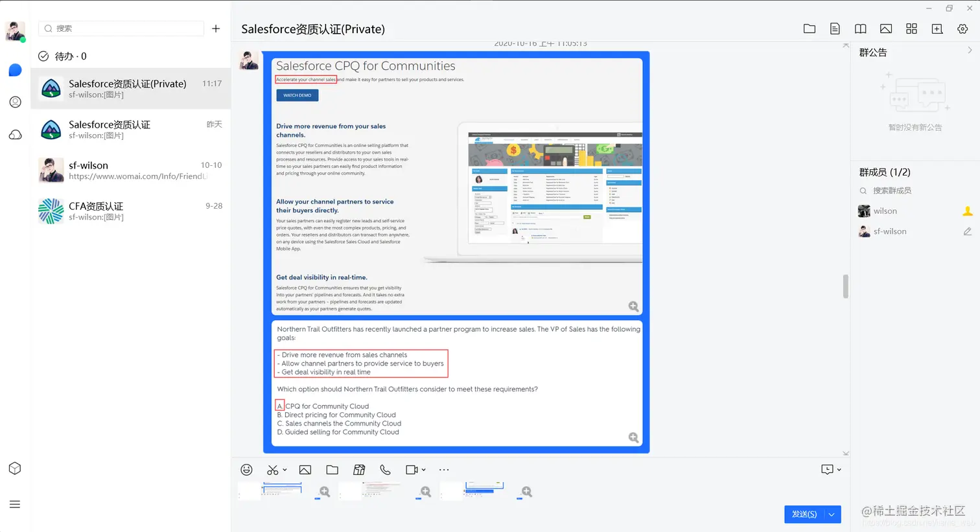Send a file using the folder icon

tap(332, 470)
